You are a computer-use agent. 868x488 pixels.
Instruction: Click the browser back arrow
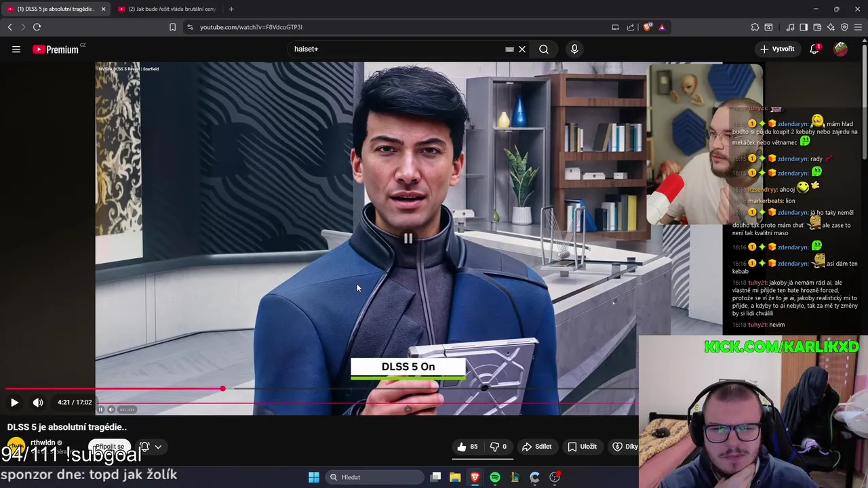pos(9,27)
